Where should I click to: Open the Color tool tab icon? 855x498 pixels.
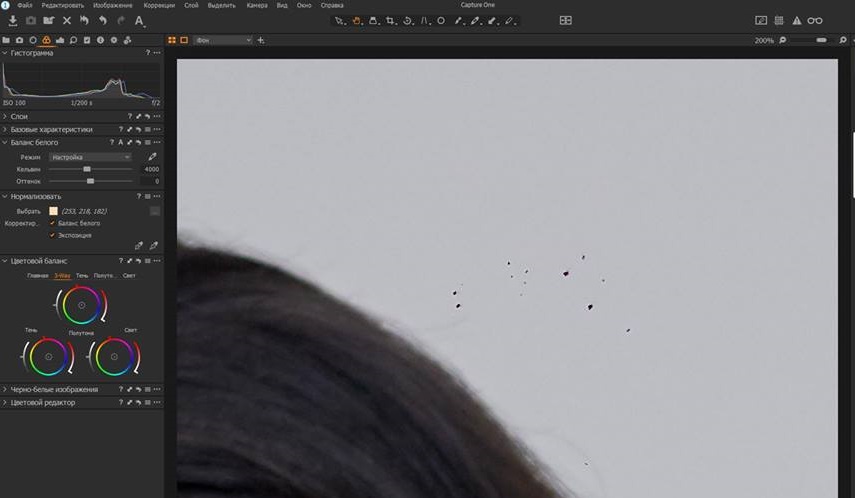46,40
